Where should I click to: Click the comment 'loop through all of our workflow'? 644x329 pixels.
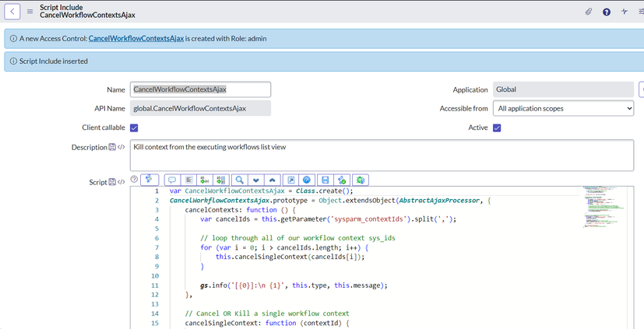[x=297, y=238]
